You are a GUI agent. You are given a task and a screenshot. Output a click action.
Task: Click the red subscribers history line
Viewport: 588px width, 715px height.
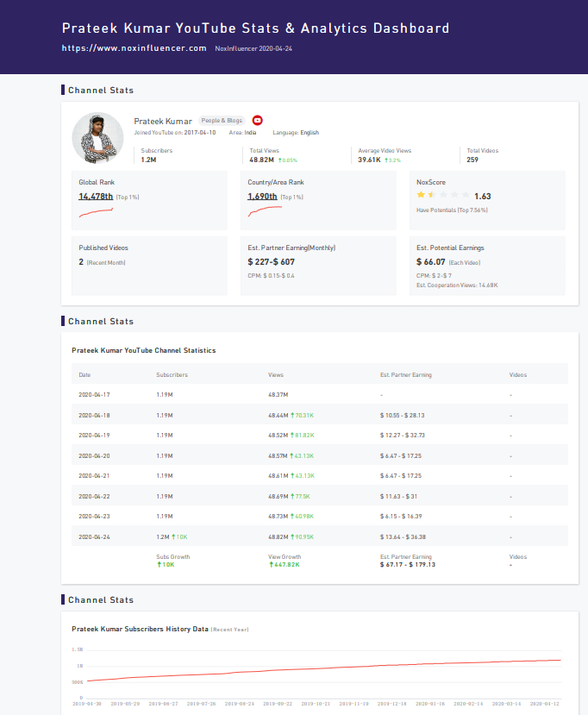323,669
